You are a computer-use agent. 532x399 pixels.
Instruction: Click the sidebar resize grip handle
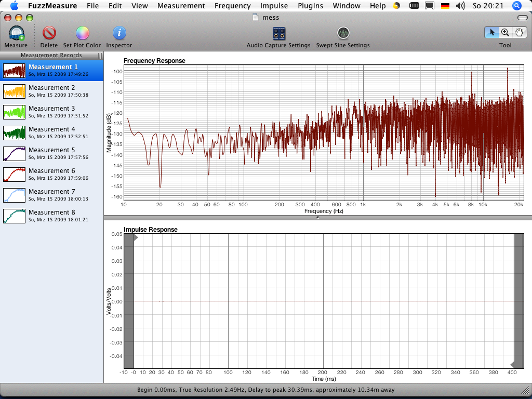pyautogui.click(x=100, y=55)
